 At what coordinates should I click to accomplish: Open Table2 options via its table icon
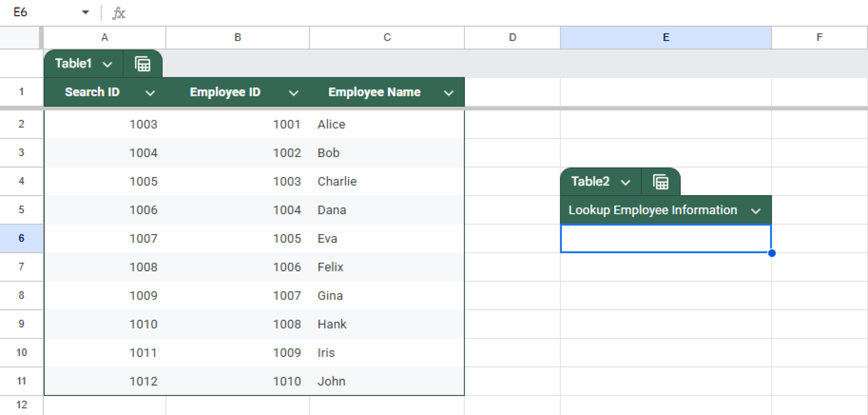[661, 182]
